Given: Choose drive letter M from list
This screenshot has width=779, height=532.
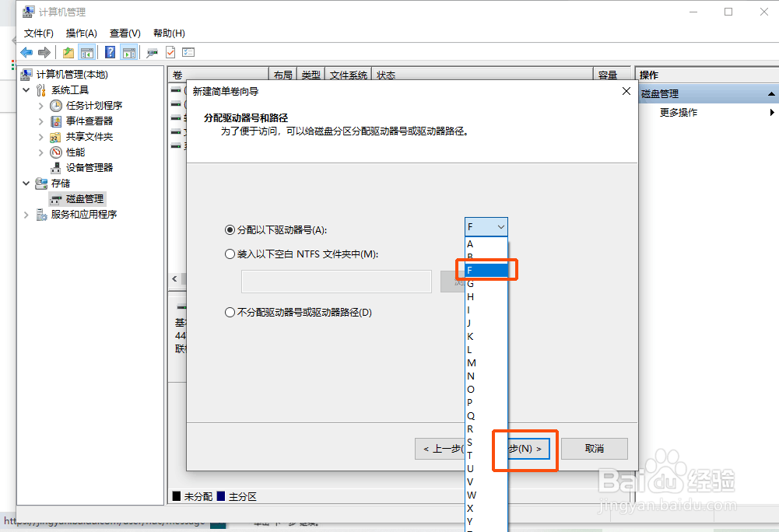Looking at the screenshot, I should [486, 363].
